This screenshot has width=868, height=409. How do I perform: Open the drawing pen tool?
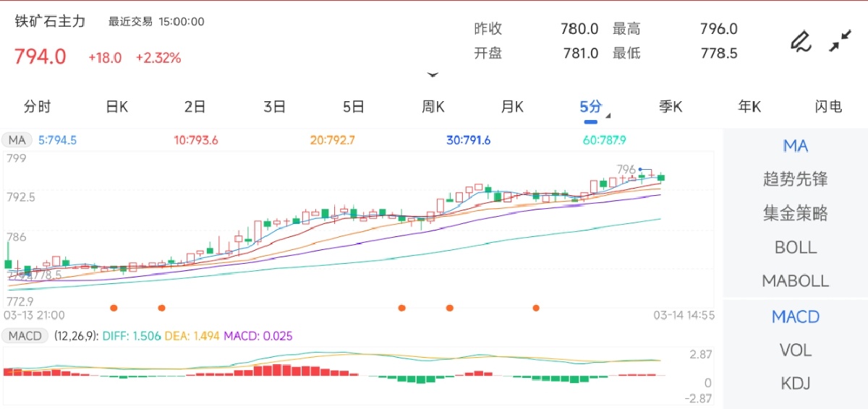coord(800,41)
